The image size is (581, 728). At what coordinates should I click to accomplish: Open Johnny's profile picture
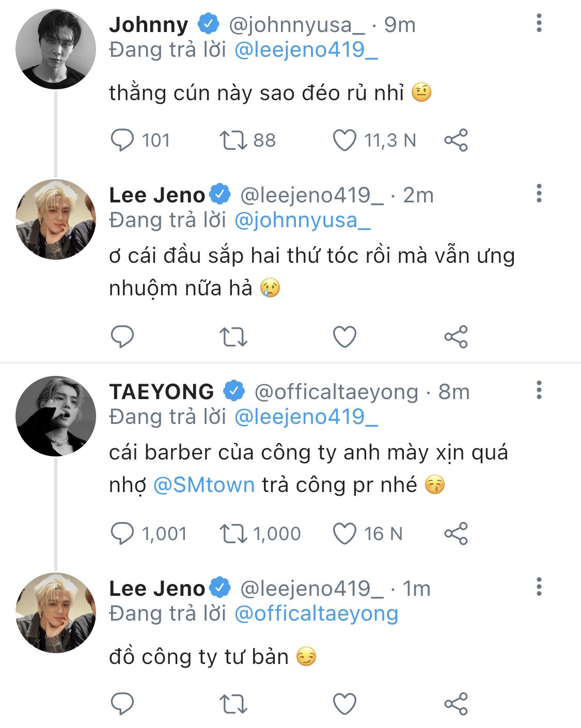click(56, 49)
